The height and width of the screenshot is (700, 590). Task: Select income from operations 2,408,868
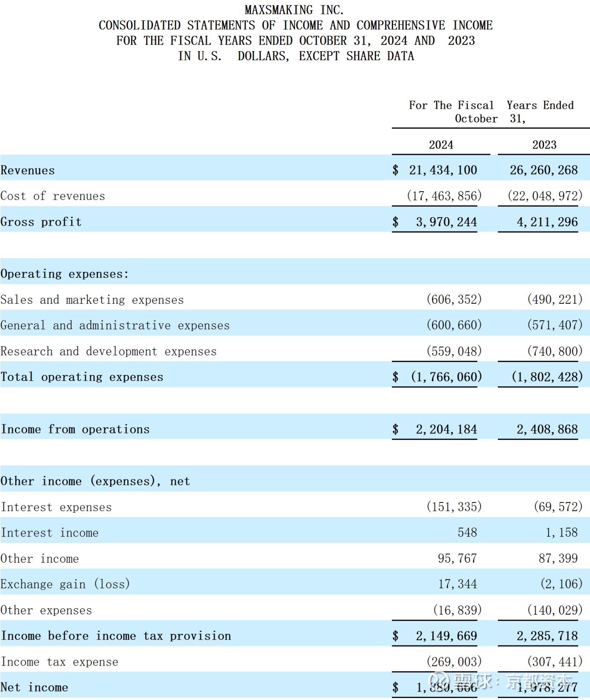coord(547,429)
